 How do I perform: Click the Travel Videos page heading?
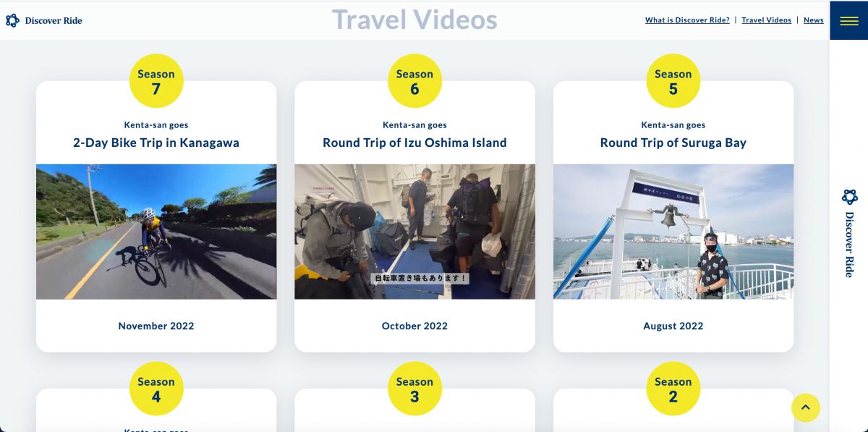click(x=414, y=20)
